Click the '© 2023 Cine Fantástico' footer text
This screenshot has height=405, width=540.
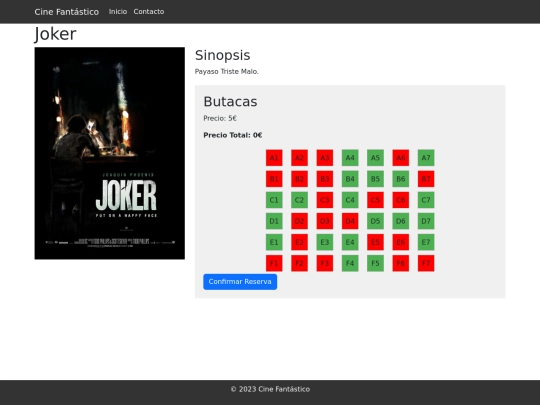coord(270,389)
